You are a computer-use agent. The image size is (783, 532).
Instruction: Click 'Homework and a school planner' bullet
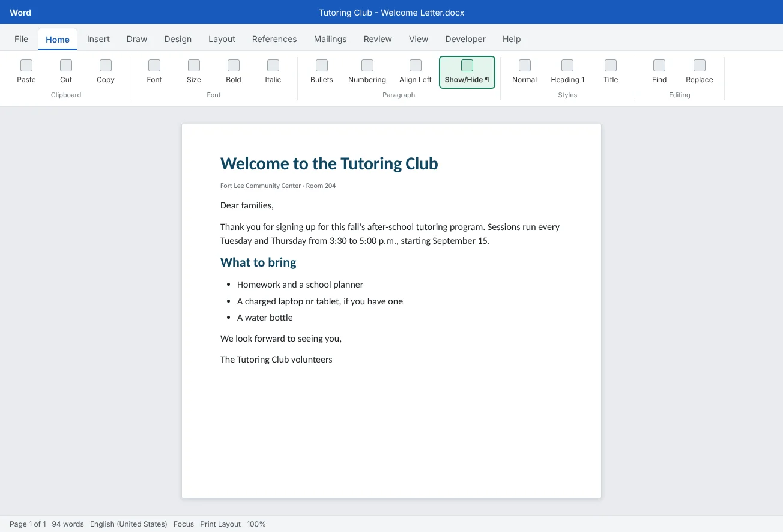300,285
